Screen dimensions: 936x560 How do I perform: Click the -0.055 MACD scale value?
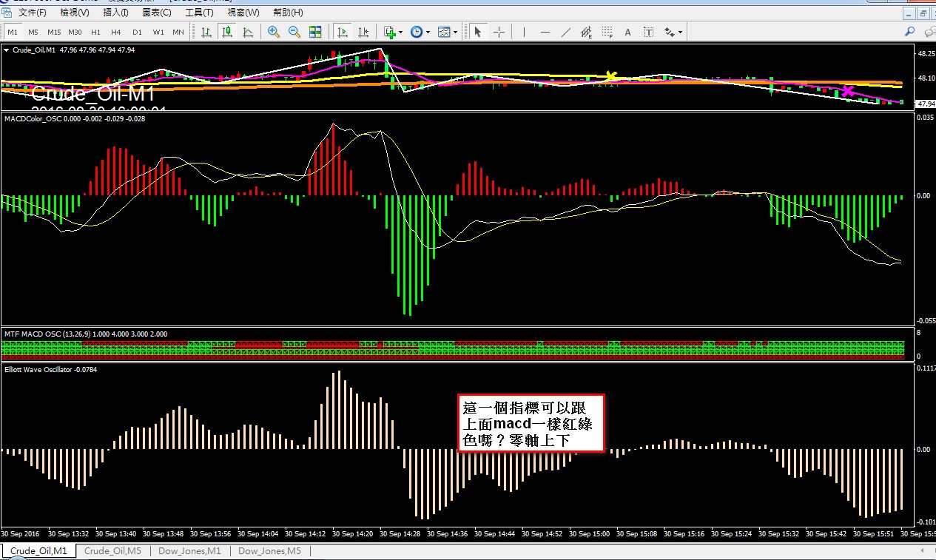[x=926, y=320]
